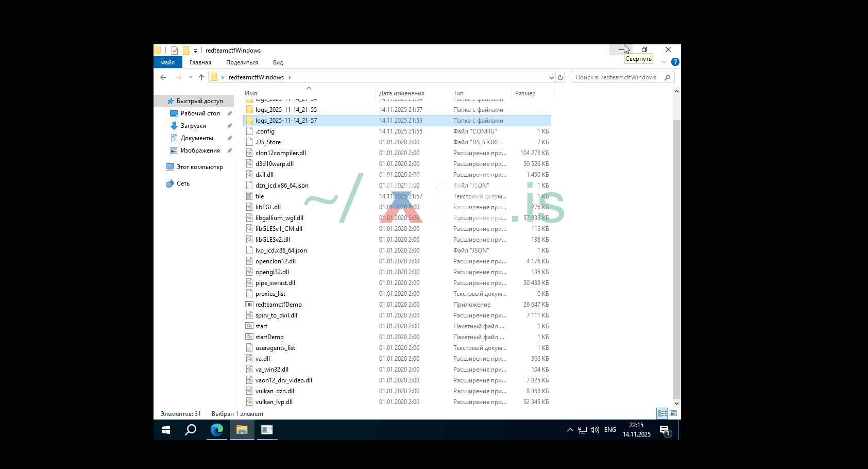Select the file named pipe_swrast.dll
Viewport: 868px width, 469px height.
[275, 283]
